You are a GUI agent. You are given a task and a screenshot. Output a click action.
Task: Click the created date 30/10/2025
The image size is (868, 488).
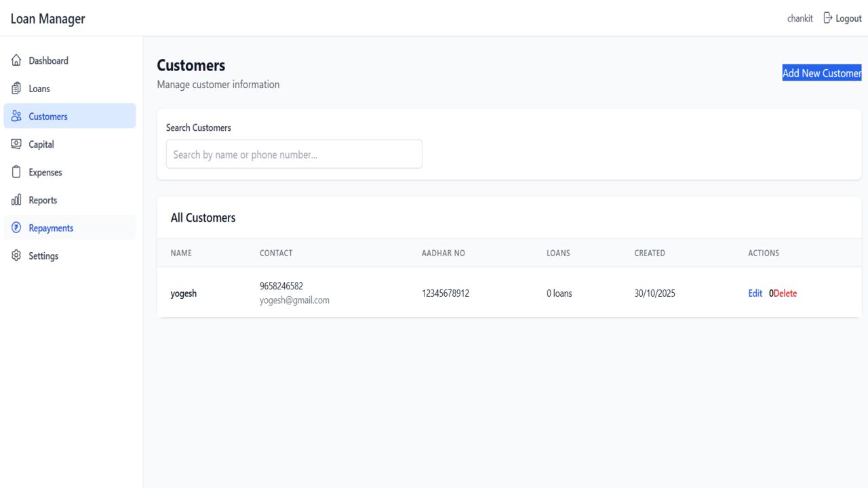coord(655,293)
